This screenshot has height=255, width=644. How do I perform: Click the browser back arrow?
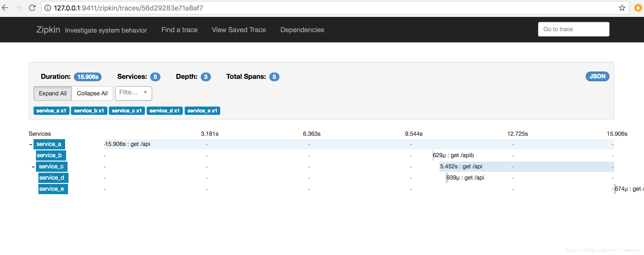5,8
